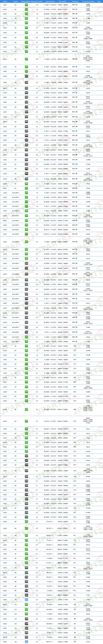103x644 pixels.
Task: Select petrol icon in Q5 3.2 CALB row
Action: (26, 614)
